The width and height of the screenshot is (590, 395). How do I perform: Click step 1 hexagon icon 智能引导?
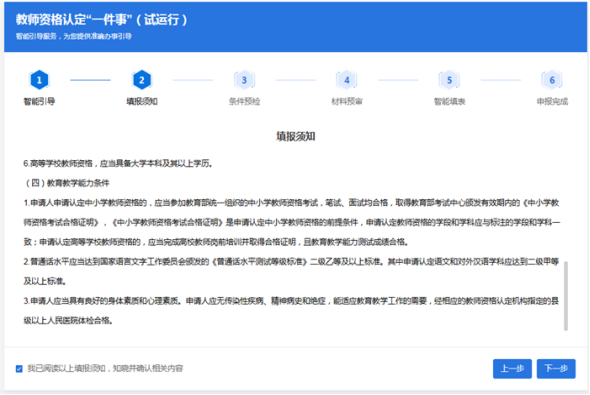(x=39, y=80)
